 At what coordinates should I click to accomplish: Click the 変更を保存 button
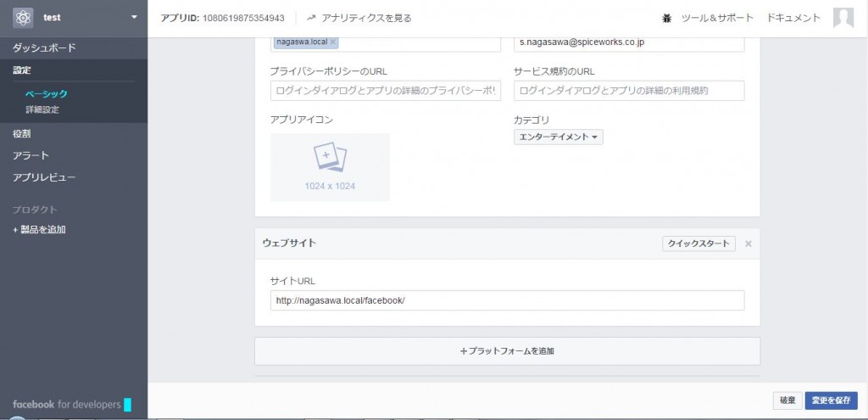pyautogui.click(x=831, y=400)
